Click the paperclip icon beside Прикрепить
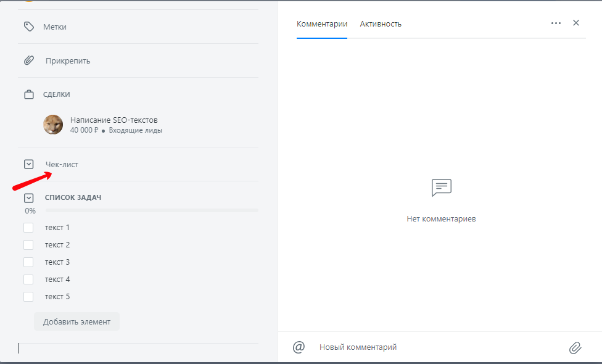602x364 pixels. click(x=29, y=60)
